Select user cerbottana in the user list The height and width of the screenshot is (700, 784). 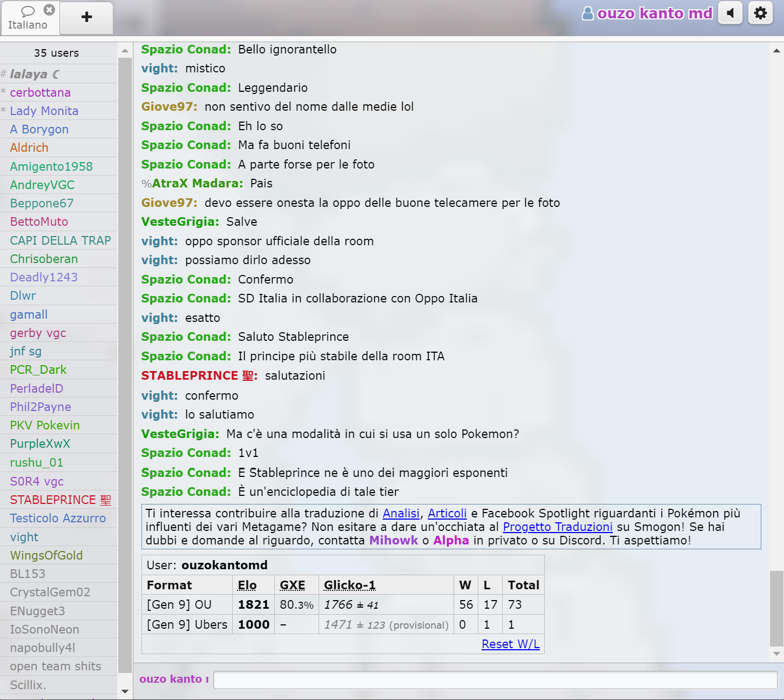tap(58, 92)
